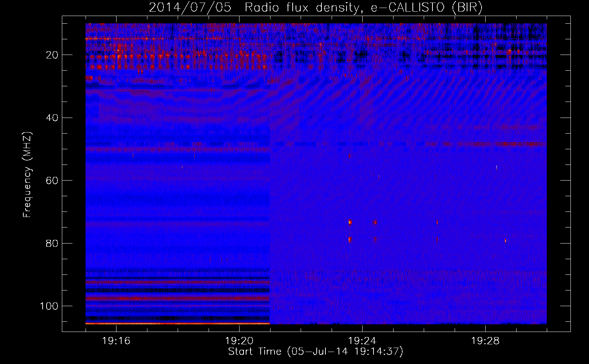Click the 60 MHz frequency tick label
This screenshot has height=364, width=589.
coord(52,181)
